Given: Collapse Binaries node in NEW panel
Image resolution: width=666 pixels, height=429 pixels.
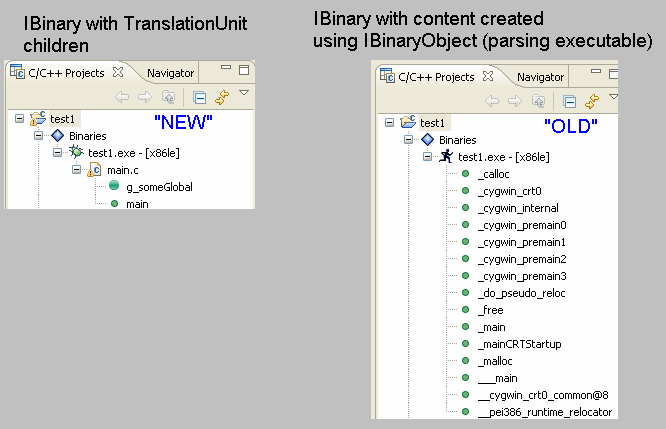Looking at the screenshot, I should pyautogui.click(x=39, y=135).
